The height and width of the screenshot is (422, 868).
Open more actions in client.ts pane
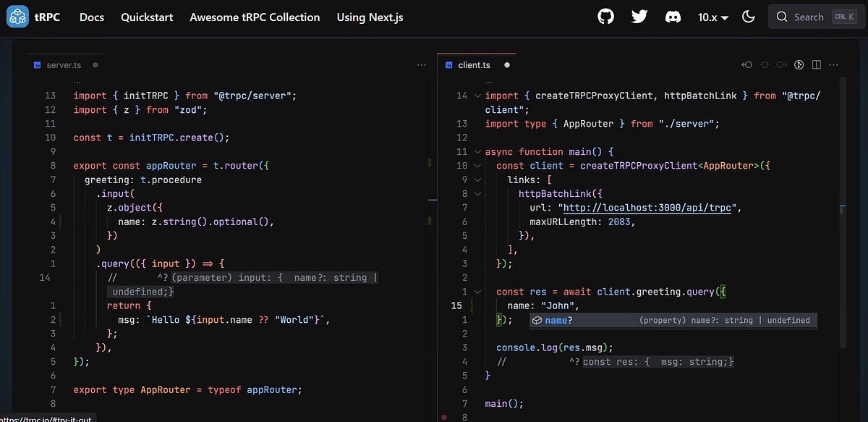[835, 65]
